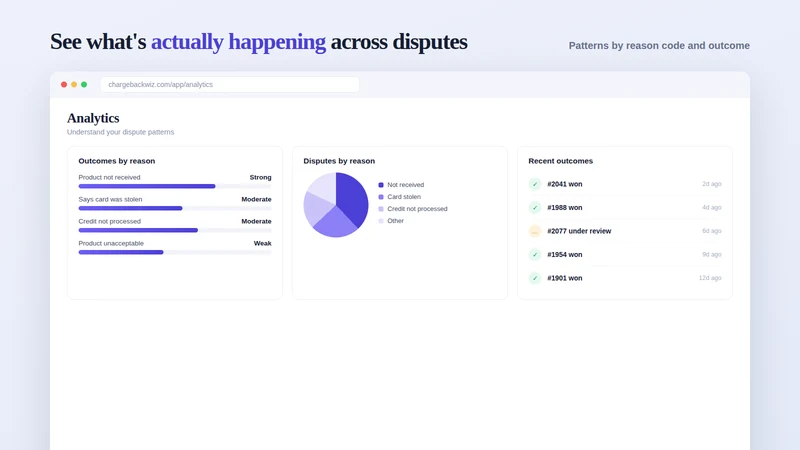Click the 'Strong' rating label
Image resolution: width=800 pixels, height=450 pixels.
click(260, 178)
